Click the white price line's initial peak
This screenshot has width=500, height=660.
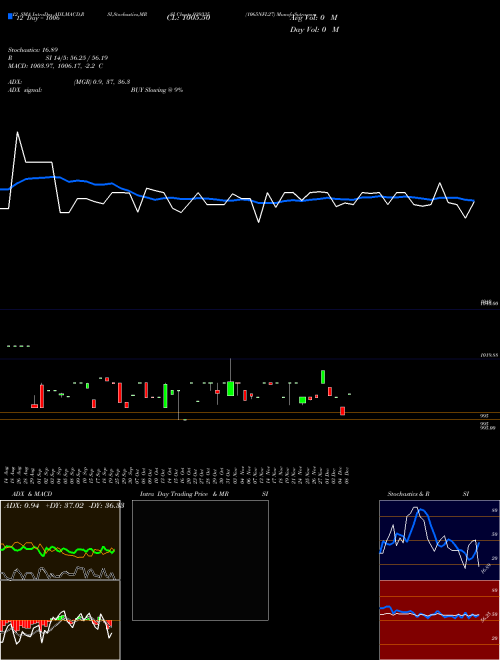click(x=17, y=133)
